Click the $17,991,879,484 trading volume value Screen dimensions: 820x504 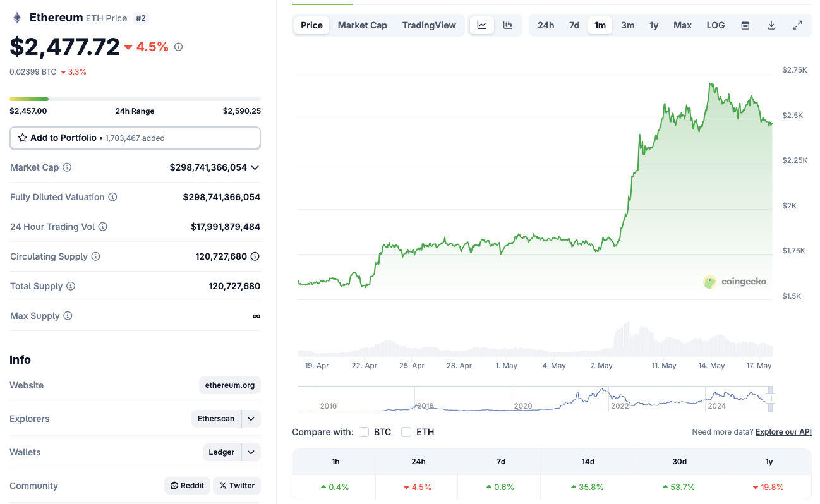[x=226, y=227]
